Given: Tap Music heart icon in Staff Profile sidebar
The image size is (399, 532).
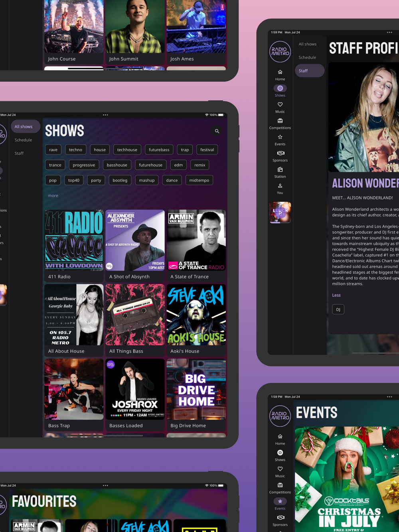Looking at the screenshot, I should click(x=280, y=104).
